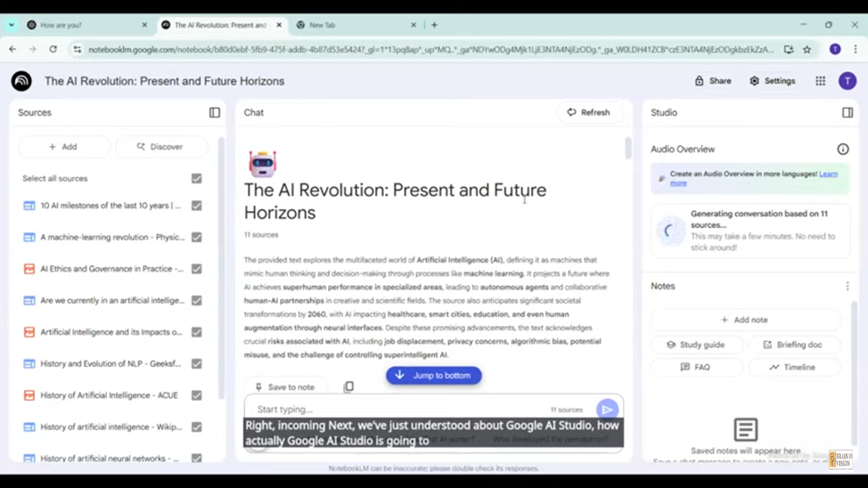Open Chrome profile avatar in toolbar
The width and height of the screenshot is (868, 488).
point(835,49)
